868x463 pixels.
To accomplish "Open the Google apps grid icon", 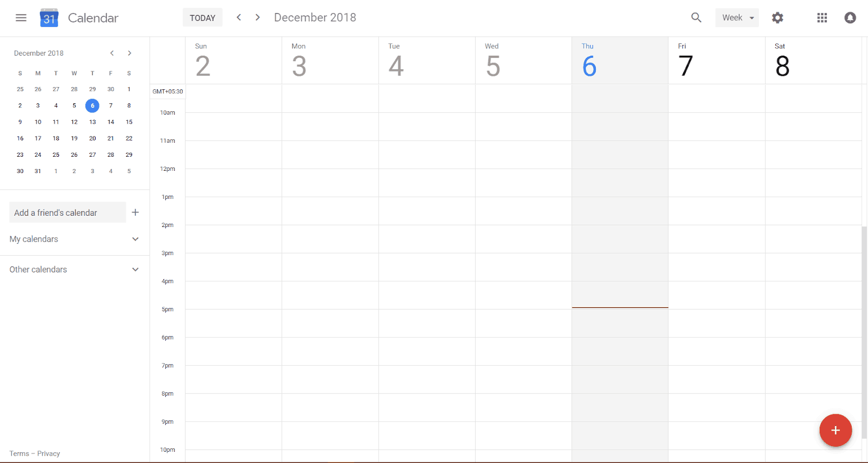I will click(822, 17).
